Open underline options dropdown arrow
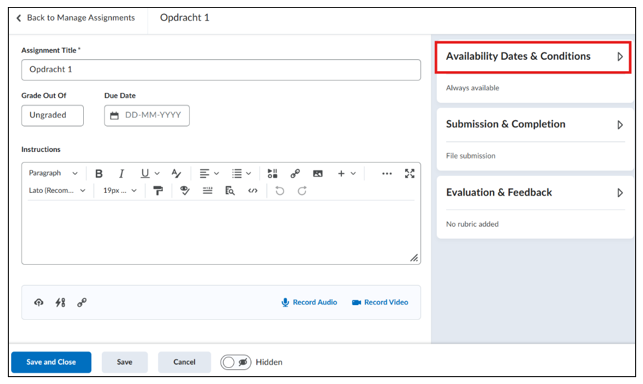Screen dimensions: 643x384 pyautogui.click(x=157, y=174)
